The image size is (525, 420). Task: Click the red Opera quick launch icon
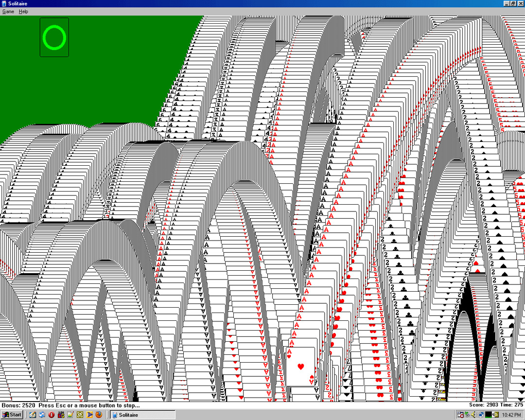click(x=51, y=415)
